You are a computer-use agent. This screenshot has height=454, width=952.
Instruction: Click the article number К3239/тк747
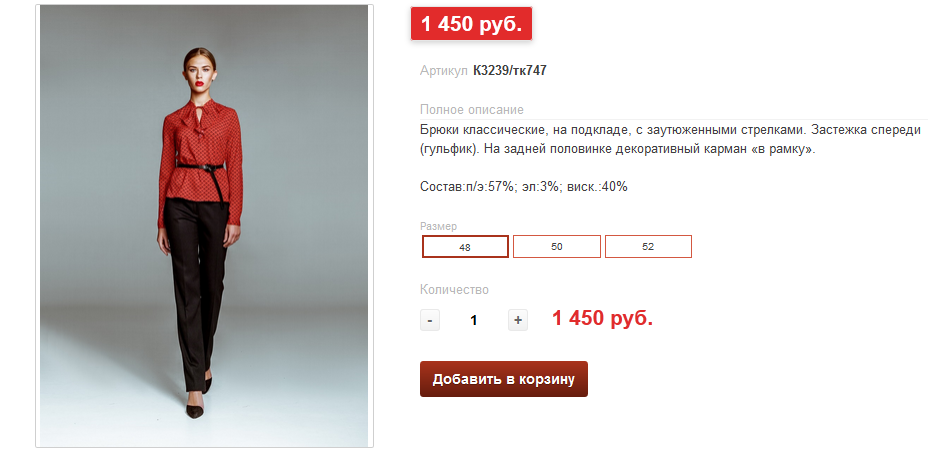click(509, 70)
